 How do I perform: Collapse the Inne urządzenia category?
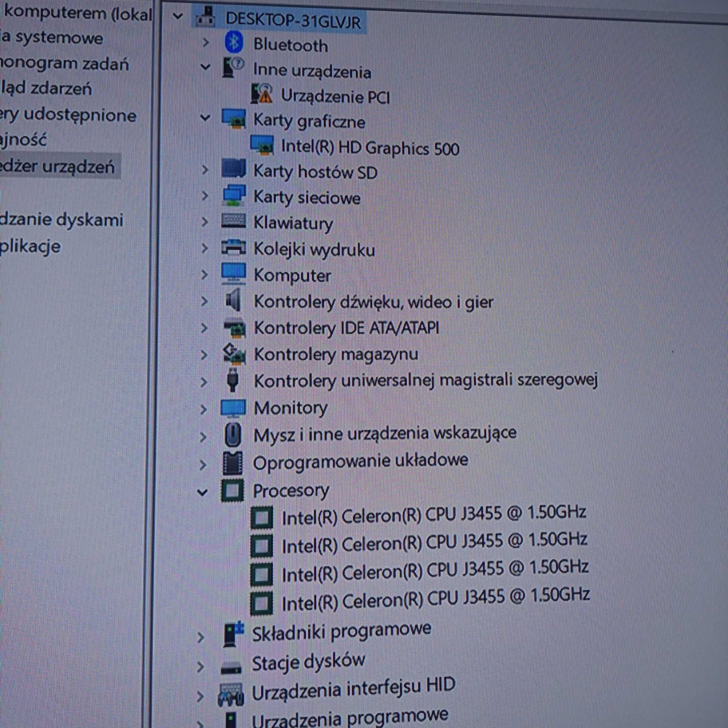pyautogui.click(x=205, y=67)
